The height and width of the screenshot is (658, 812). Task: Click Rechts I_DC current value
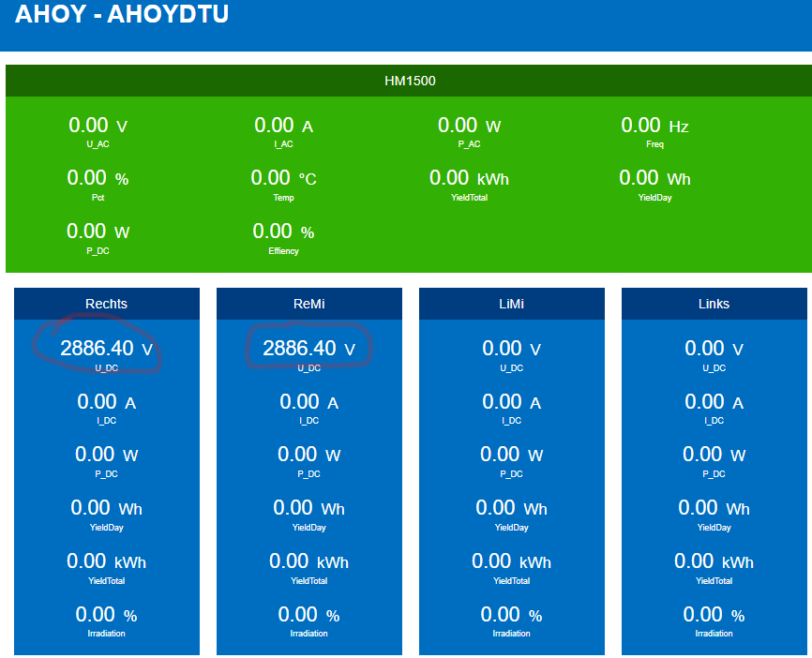[107, 402]
